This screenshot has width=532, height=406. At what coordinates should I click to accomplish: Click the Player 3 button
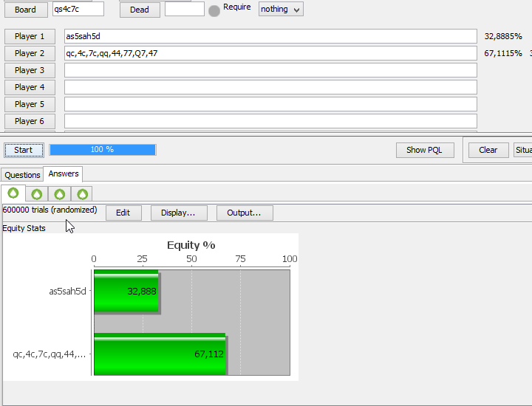(30, 70)
